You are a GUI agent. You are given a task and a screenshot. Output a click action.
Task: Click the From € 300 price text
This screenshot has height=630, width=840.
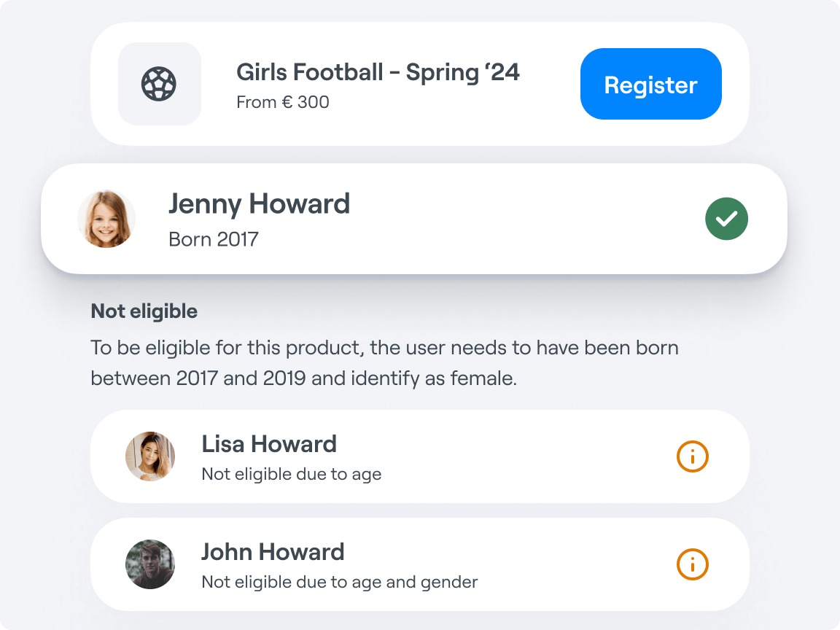283,102
